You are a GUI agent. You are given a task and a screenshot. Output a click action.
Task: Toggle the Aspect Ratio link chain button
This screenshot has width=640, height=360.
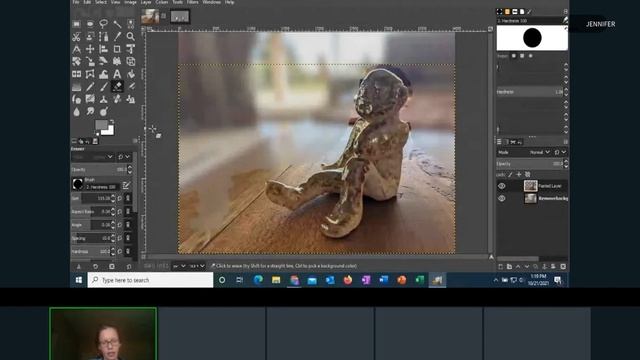point(128,211)
